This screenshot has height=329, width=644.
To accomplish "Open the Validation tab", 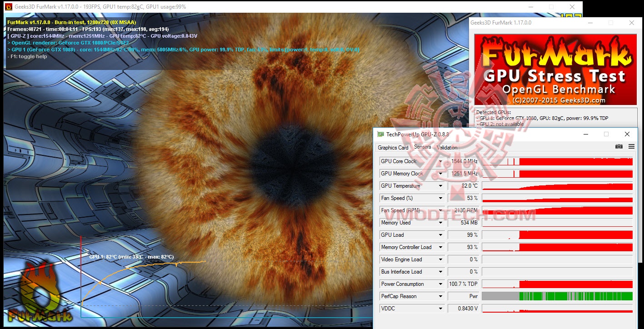I will (447, 147).
